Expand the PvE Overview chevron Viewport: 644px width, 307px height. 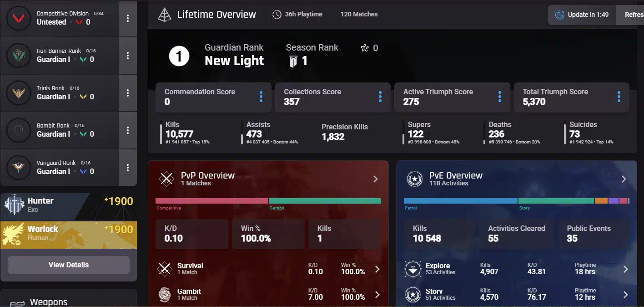[624, 179]
